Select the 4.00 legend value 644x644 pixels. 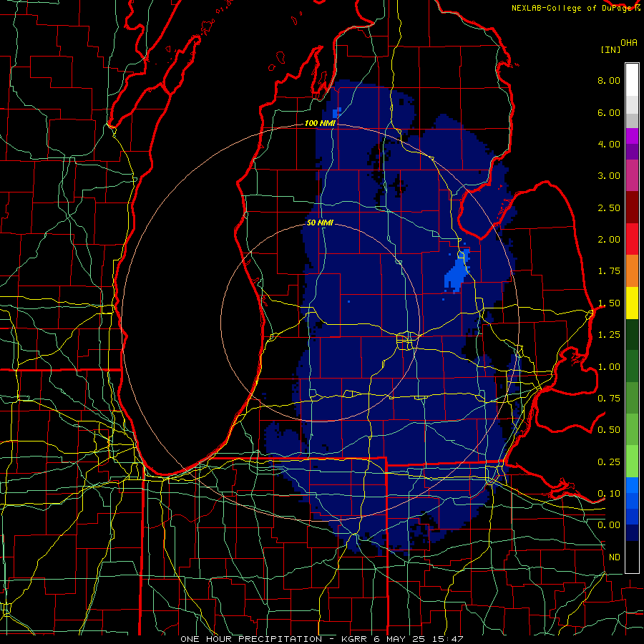(609, 144)
